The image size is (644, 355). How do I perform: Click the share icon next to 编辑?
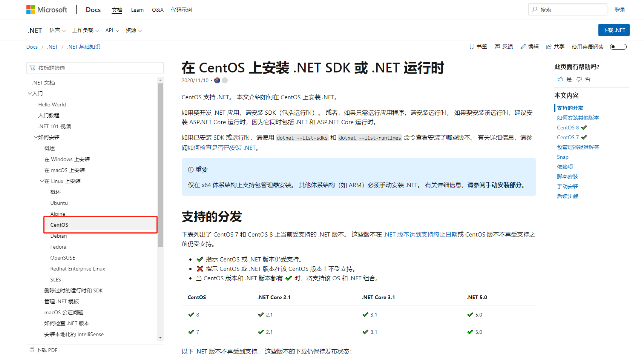[x=549, y=46]
